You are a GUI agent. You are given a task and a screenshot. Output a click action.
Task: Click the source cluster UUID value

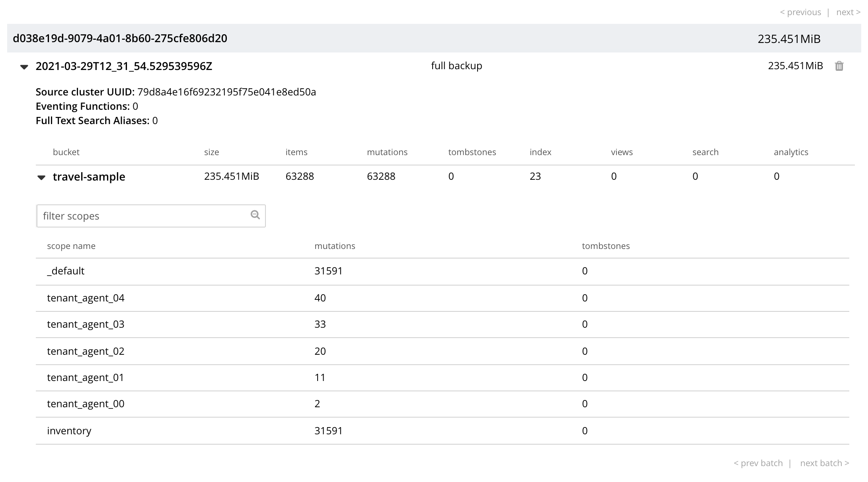click(226, 92)
